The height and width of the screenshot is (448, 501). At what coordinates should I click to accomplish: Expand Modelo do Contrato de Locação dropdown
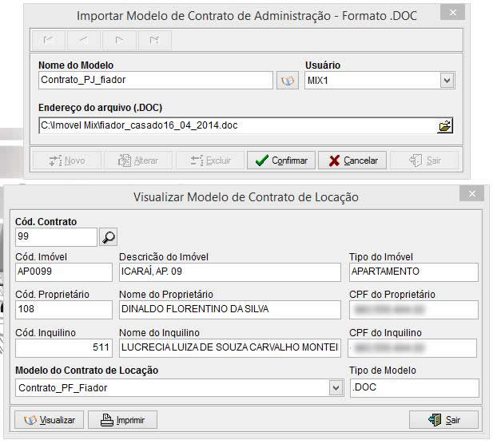[336, 388]
